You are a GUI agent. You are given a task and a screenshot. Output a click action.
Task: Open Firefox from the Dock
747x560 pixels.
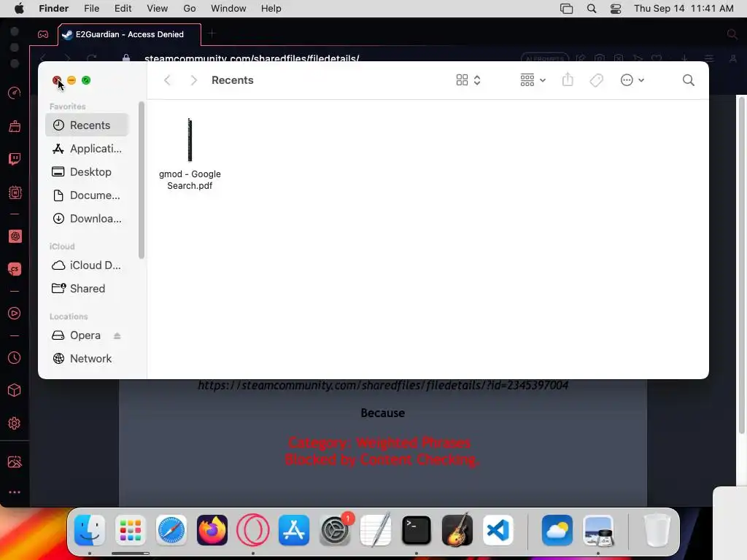212,530
